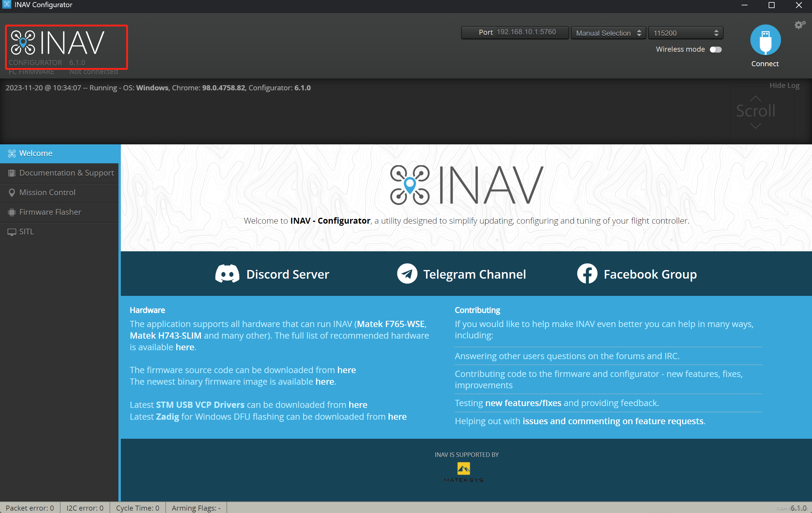The height and width of the screenshot is (513, 812).
Task: Select the Welcome tab
Action: 36,154
